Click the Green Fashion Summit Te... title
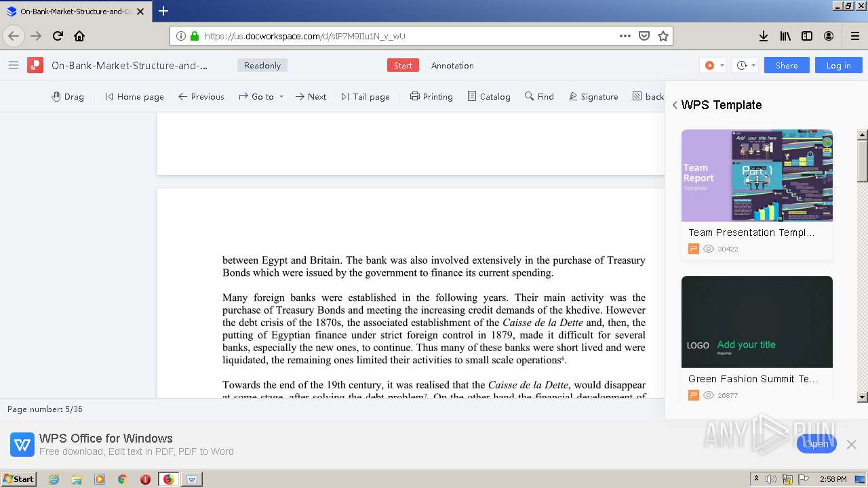 (x=753, y=379)
